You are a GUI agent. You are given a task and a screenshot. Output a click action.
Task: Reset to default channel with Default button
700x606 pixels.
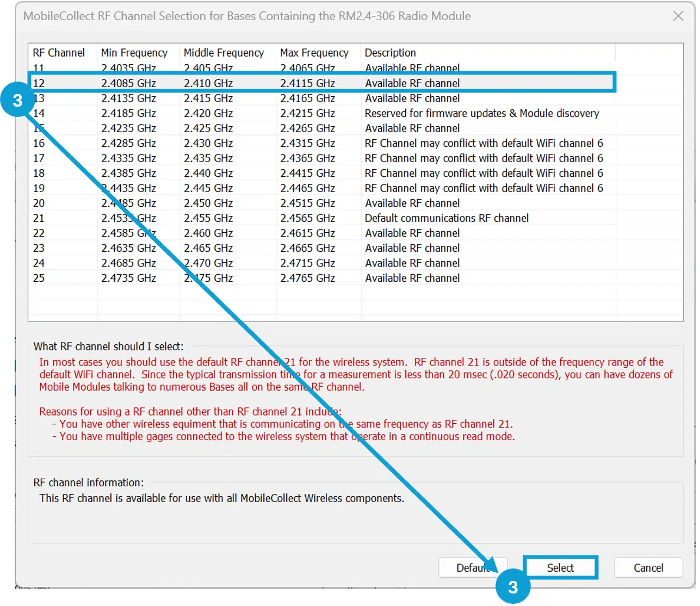473,567
